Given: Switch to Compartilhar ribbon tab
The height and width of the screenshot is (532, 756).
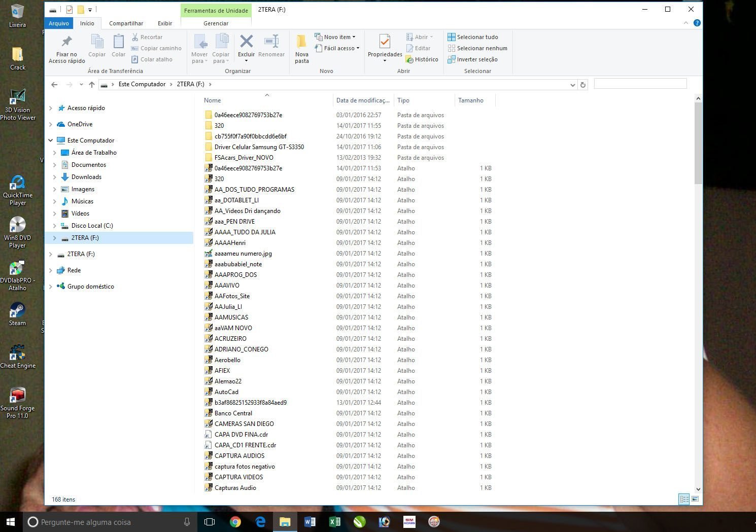Looking at the screenshot, I should coord(126,23).
